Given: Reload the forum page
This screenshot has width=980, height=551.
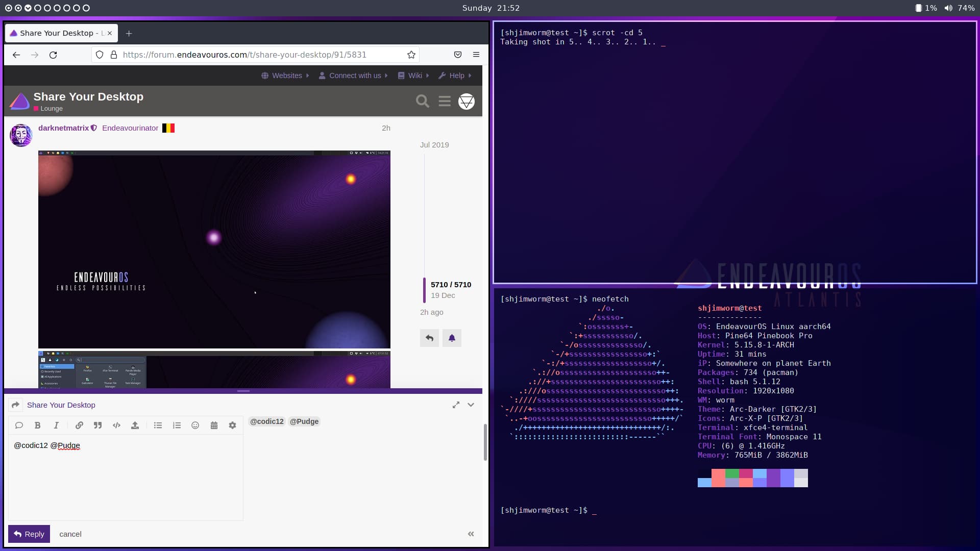Looking at the screenshot, I should coord(53,55).
